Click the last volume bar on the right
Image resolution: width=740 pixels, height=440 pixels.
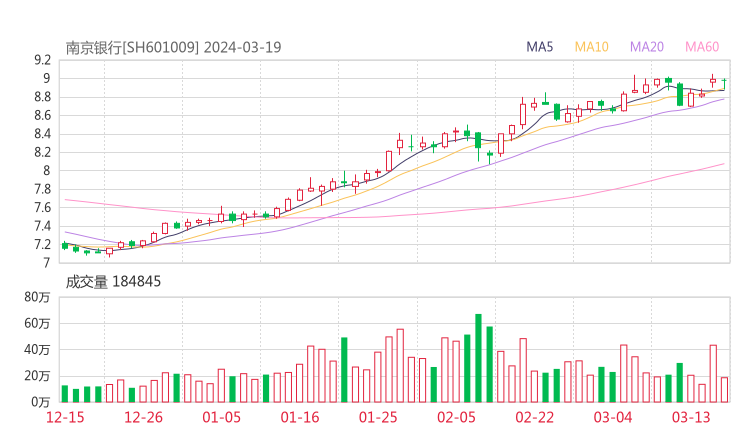tap(724, 390)
